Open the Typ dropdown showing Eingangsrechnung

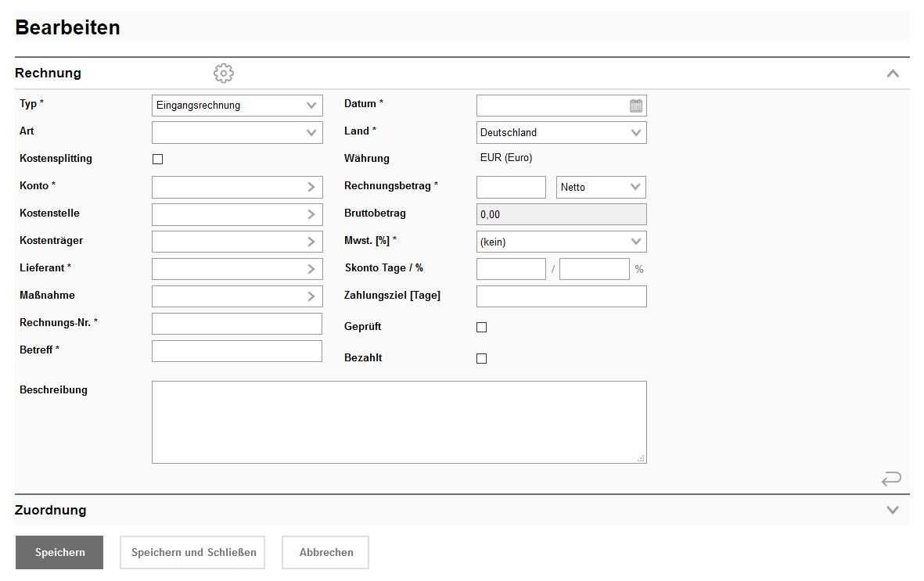pyautogui.click(x=237, y=106)
